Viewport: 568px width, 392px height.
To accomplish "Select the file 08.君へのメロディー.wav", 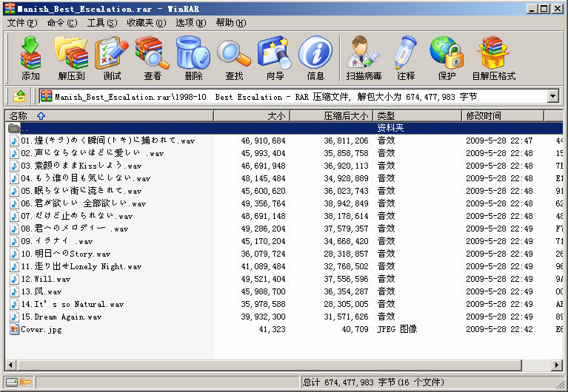I will click(74, 229).
